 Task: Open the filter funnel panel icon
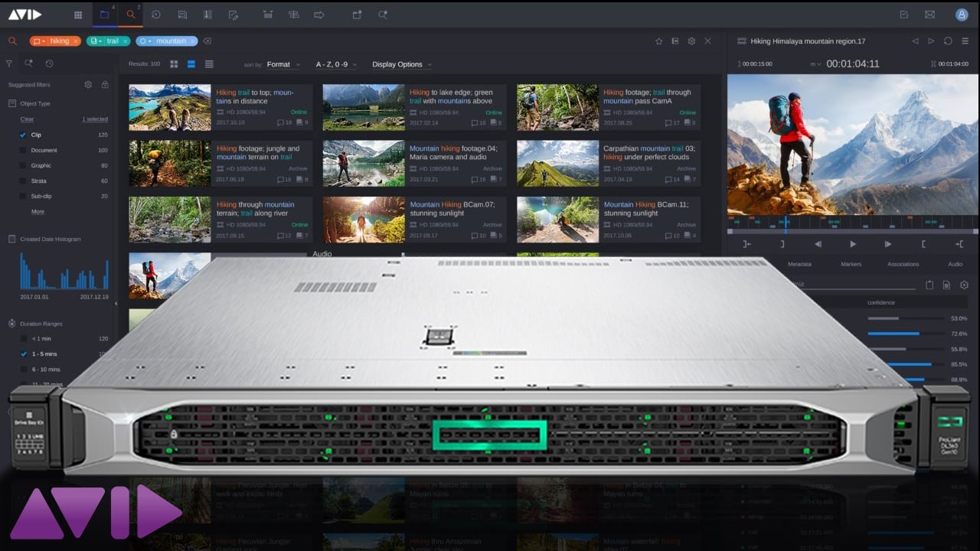tap(9, 64)
